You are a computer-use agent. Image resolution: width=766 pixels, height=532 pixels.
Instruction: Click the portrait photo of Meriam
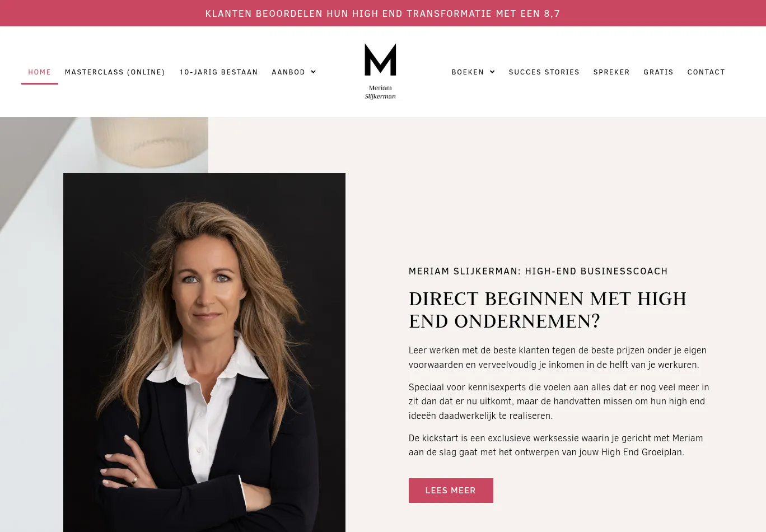point(204,352)
